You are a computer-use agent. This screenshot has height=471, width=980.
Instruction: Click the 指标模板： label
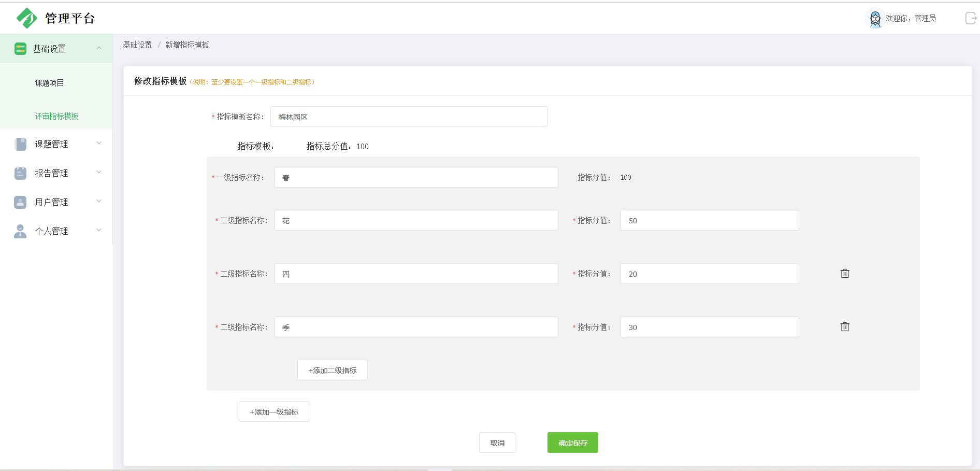click(256, 147)
